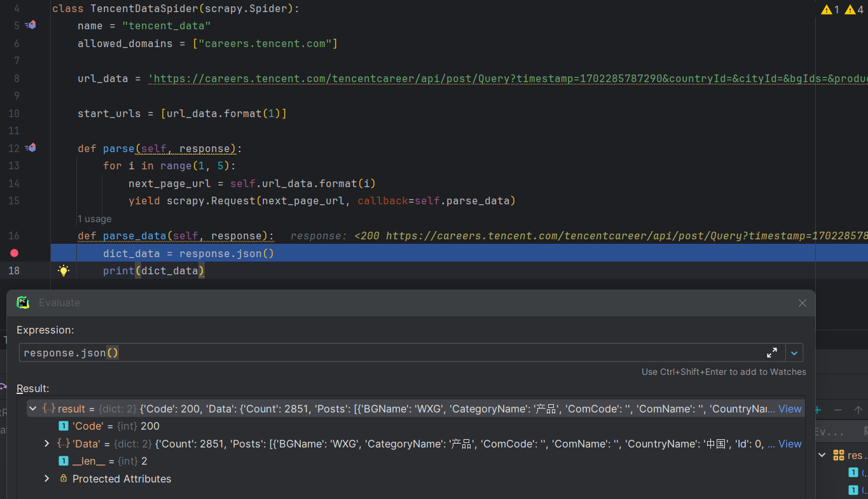Move watch up with the arrow icon
Screen dimensions: 868x499
coord(858,411)
